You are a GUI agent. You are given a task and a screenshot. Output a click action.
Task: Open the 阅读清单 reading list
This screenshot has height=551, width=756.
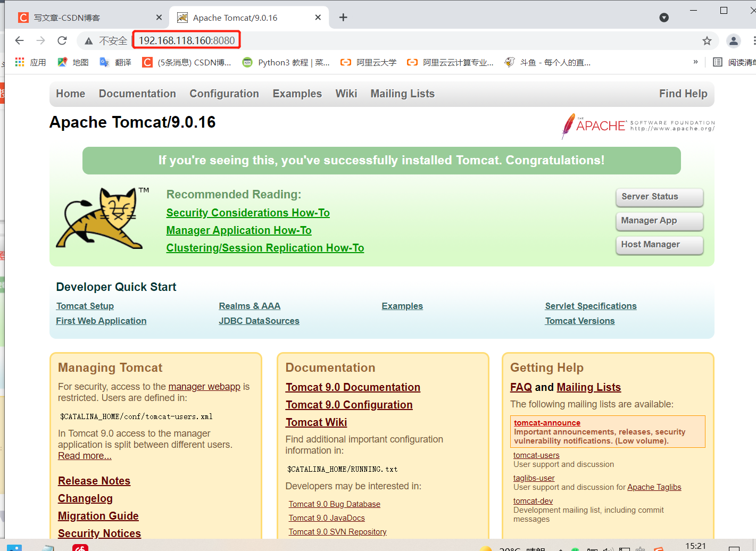738,62
